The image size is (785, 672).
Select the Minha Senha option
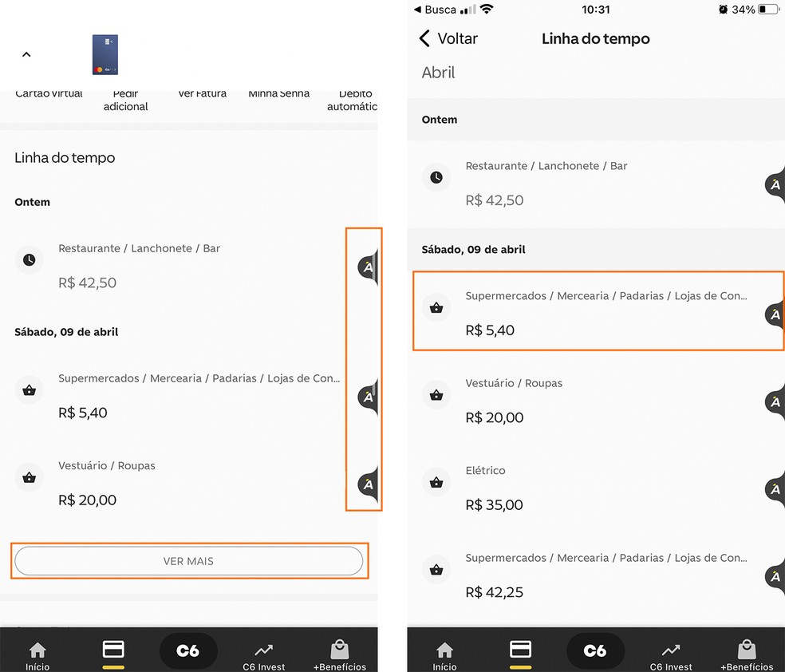click(278, 94)
